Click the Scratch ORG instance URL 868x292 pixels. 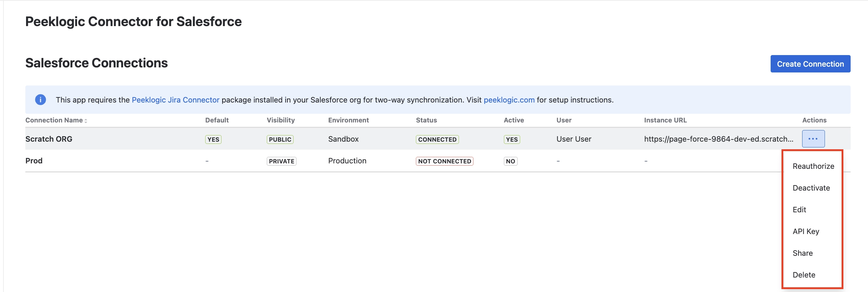point(719,139)
